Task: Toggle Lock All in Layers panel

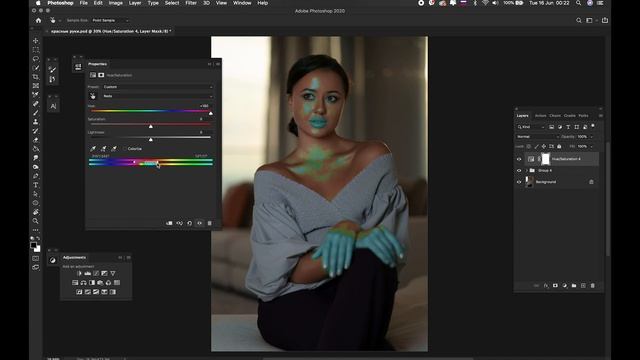Action: tap(559, 147)
